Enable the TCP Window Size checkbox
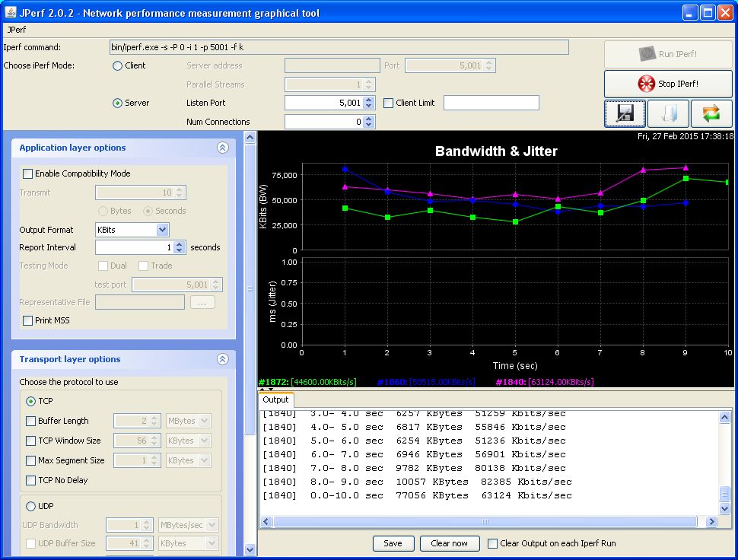This screenshot has height=560, width=738. coord(31,441)
